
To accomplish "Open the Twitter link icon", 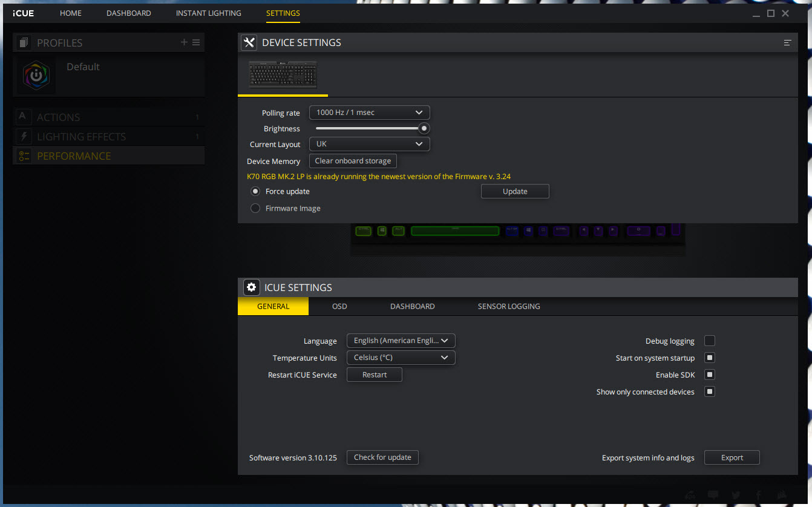I will [736, 495].
